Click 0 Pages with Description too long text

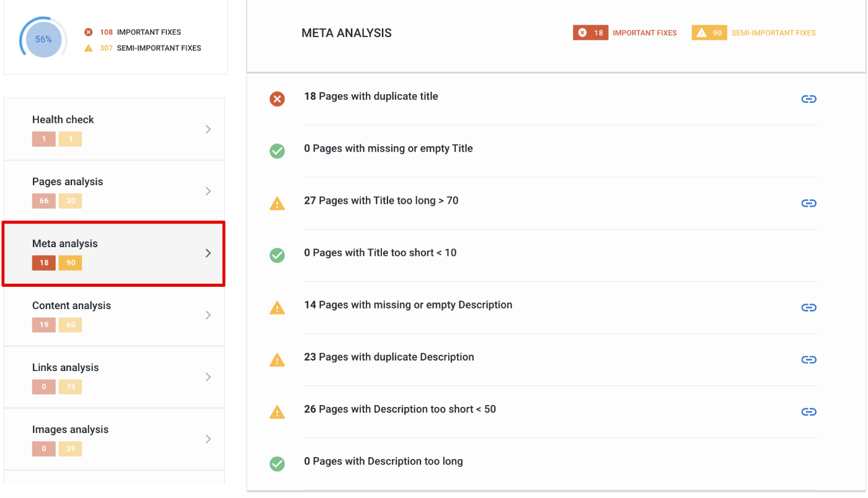383,461
